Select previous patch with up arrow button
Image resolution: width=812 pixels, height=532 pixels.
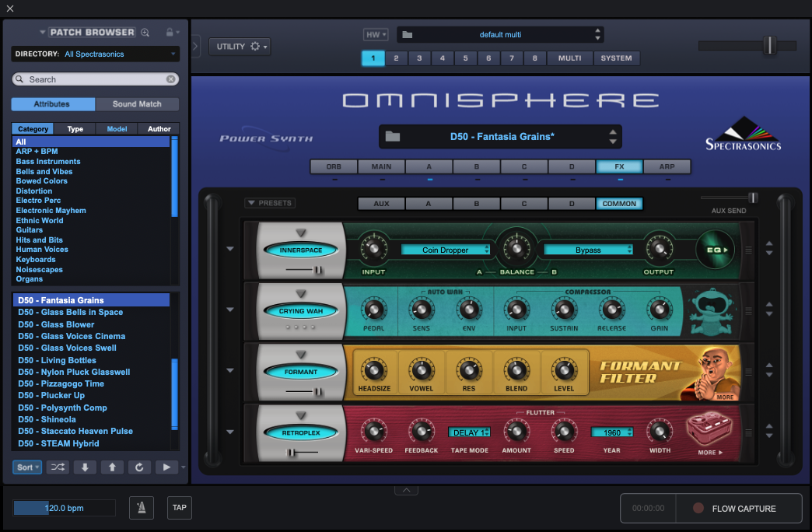pos(112,467)
